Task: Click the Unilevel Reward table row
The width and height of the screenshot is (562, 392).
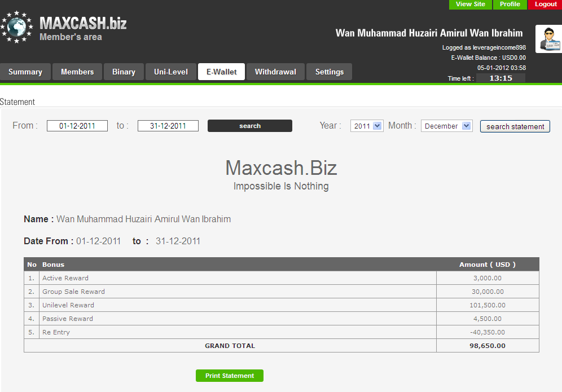Action: (x=237, y=305)
